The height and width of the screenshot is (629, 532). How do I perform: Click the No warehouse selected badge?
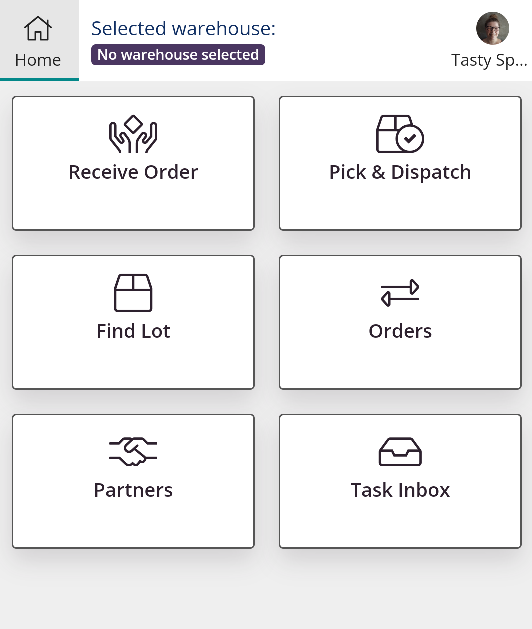click(x=178, y=55)
